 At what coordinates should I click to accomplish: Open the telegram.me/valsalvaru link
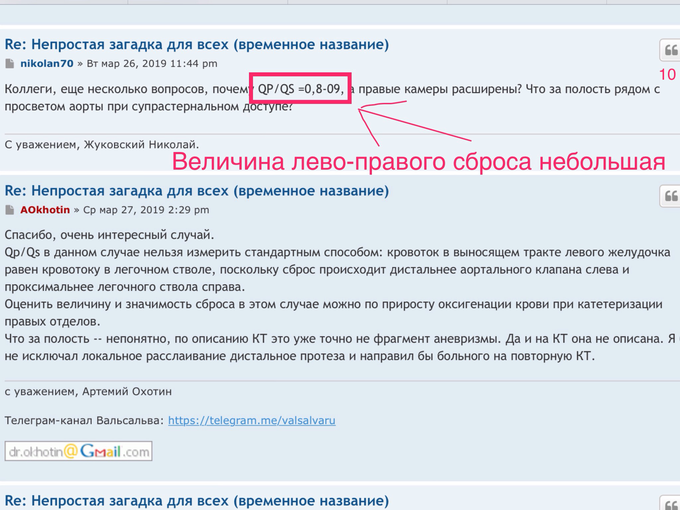tap(252, 421)
